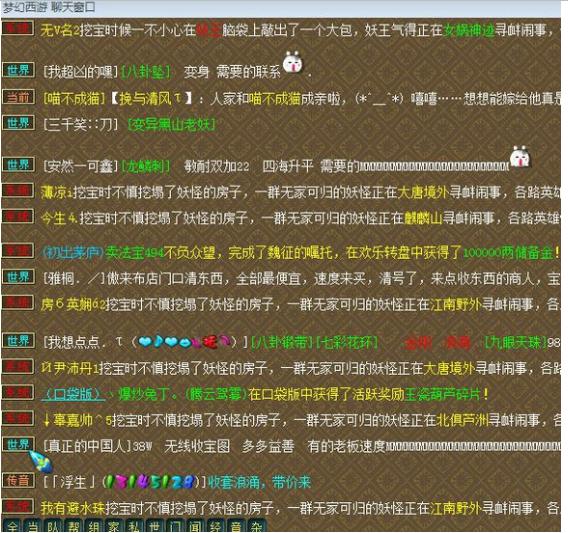Click player name 薄凉1

pos(57,192)
